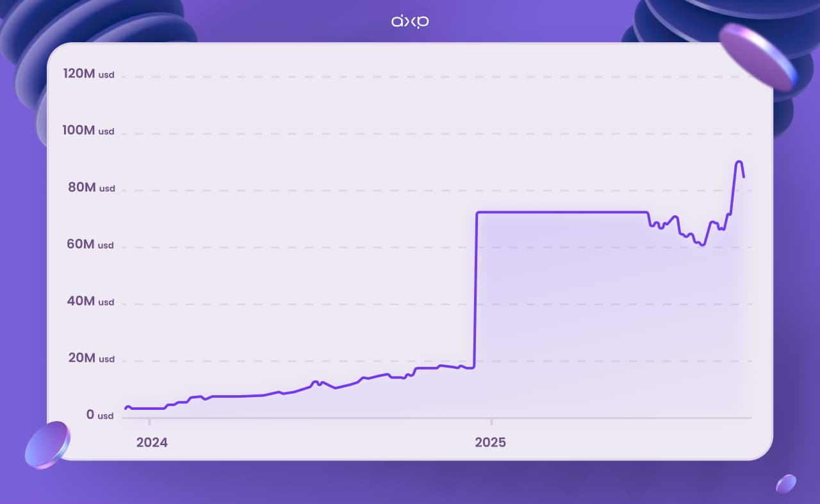Click the final endpoint of the line
820x504 pixels.
(743, 176)
